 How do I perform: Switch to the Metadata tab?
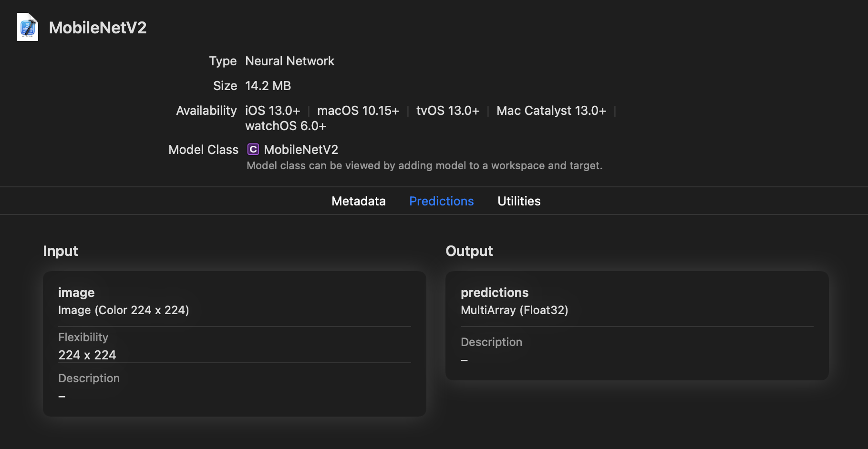(359, 201)
